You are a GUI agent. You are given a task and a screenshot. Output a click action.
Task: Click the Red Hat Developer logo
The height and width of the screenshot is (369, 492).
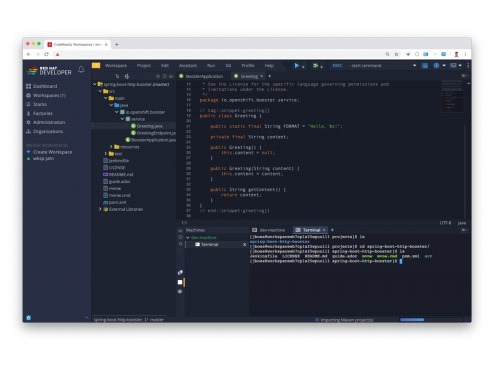[49, 70]
